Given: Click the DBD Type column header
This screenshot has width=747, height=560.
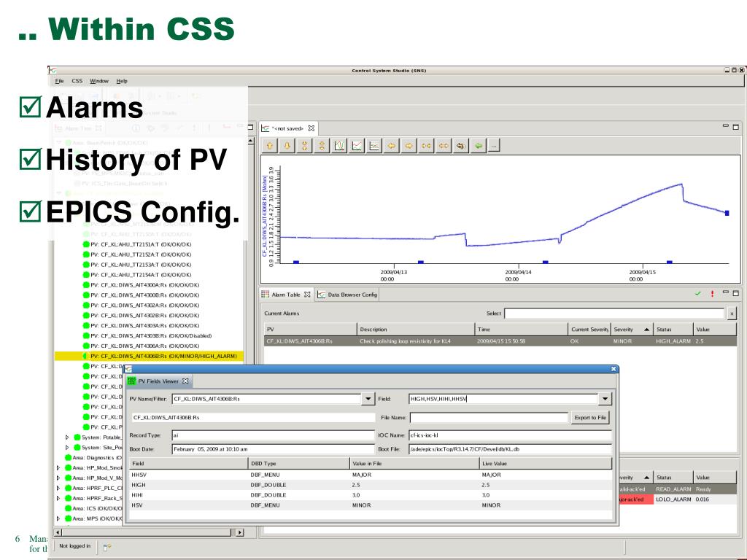Looking at the screenshot, I should [x=298, y=463].
